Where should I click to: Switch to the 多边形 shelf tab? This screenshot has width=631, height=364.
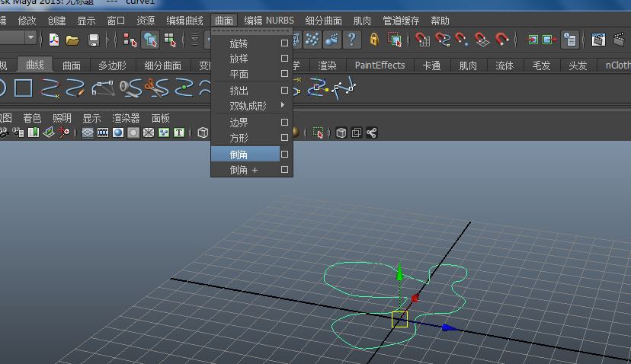(112, 65)
